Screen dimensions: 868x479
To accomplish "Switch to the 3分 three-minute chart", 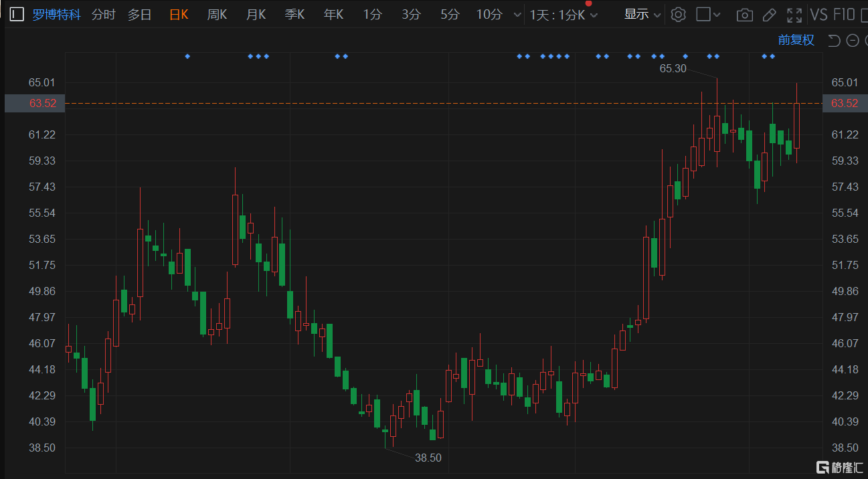I will pyautogui.click(x=411, y=14).
